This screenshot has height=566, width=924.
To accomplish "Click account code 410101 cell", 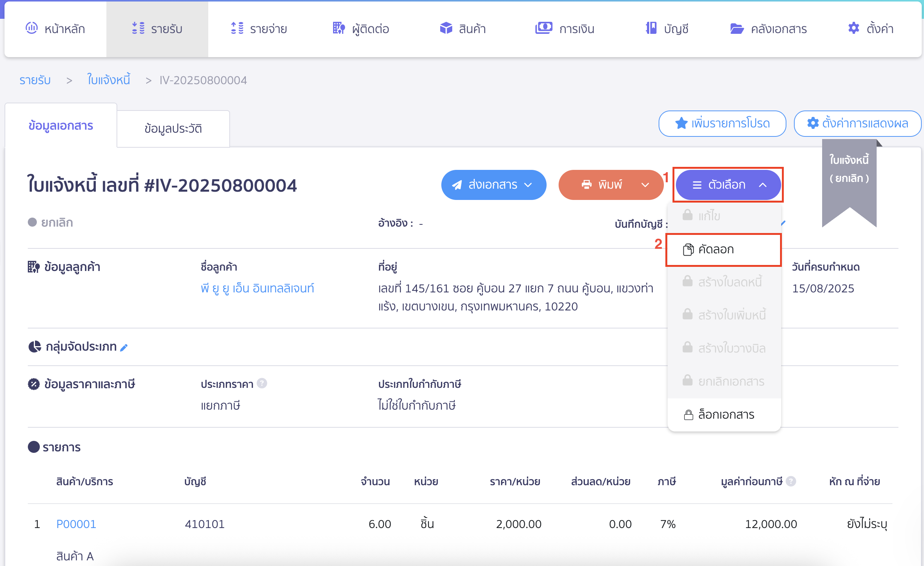I will tap(204, 524).
